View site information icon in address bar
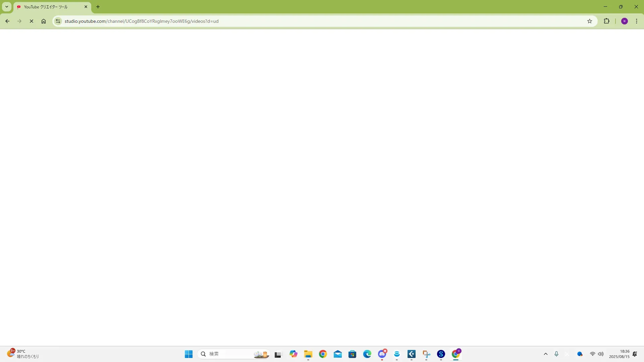Viewport: 644px width, 362px height. click(58, 21)
